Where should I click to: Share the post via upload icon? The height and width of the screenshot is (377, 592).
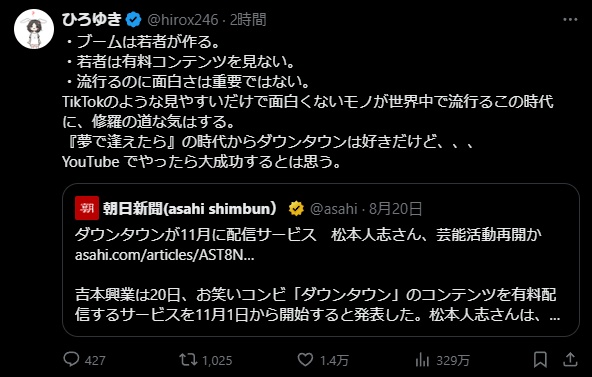(x=570, y=359)
